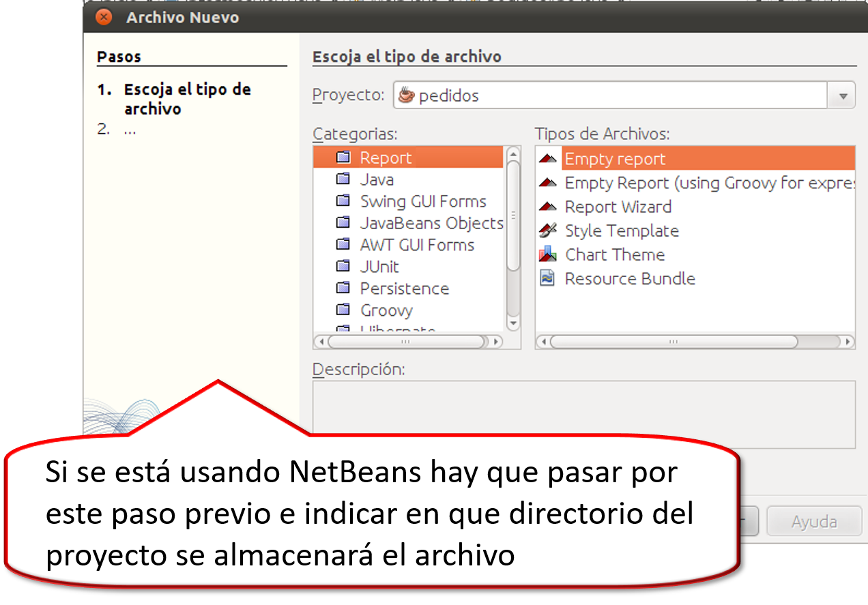The width and height of the screenshot is (868, 605).
Task: Click the Groovy folder icon
Action: tap(343, 310)
